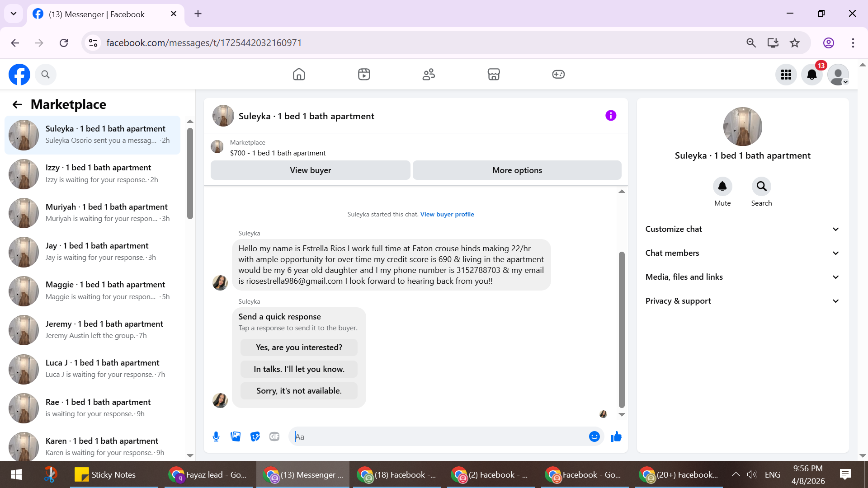This screenshot has height=488, width=868.
Task: Click the message input field
Action: click(439, 436)
